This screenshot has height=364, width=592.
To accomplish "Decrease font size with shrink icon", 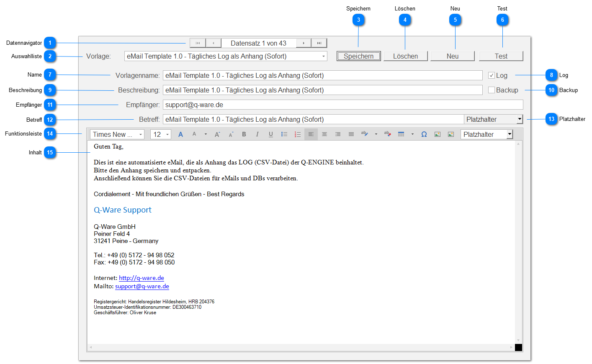I will click(231, 134).
